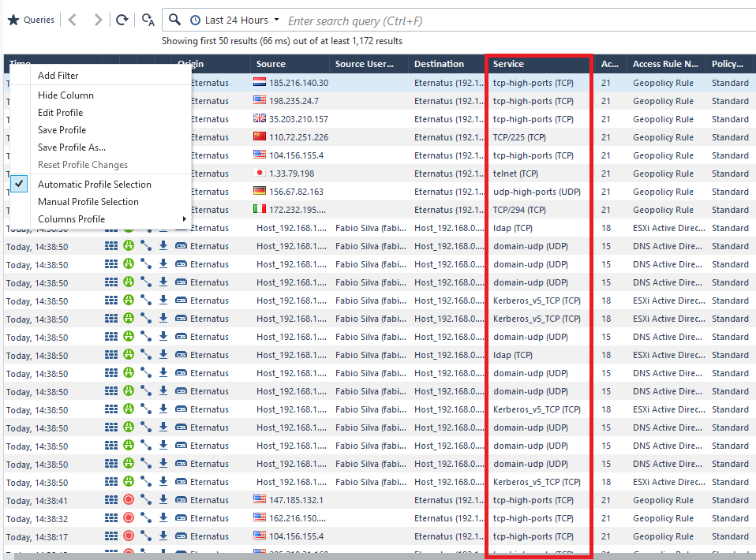This screenshot has height=560, width=756.
Task: Click the China flag beside 110.72.251.226
Action: [x=260, y=137]
